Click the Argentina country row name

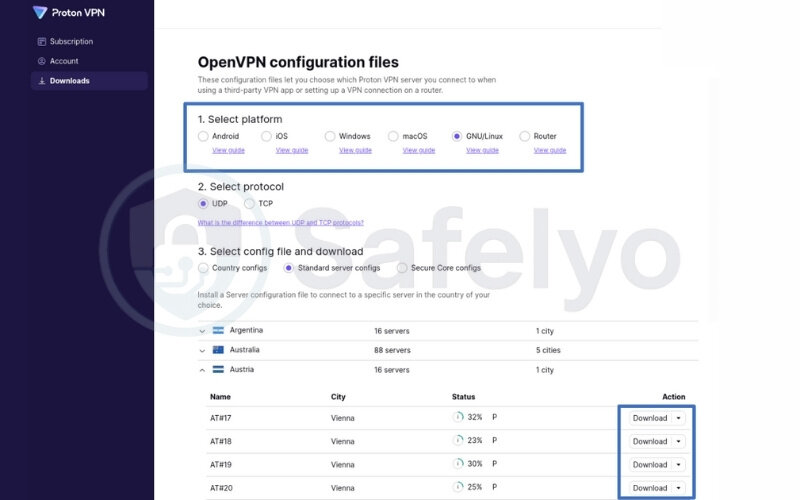246,330
